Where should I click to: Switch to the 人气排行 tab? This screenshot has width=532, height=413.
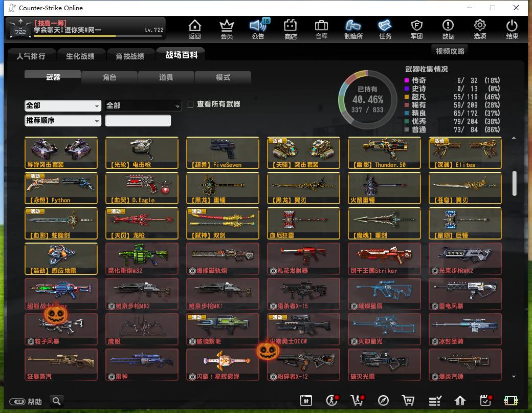[31, 56]
